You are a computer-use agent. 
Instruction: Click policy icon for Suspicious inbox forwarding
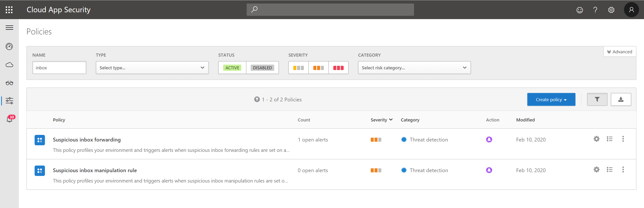[40, 140]
